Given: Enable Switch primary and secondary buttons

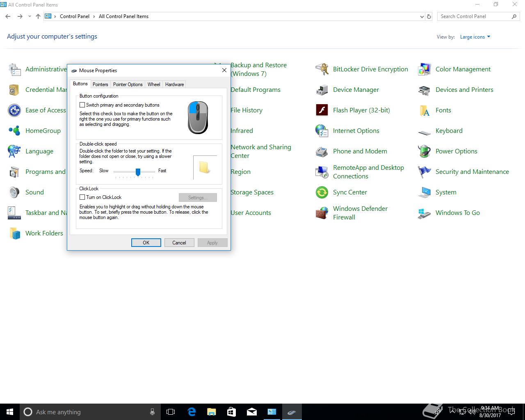Looking at the screenshot, I should [x=82, y=105].
